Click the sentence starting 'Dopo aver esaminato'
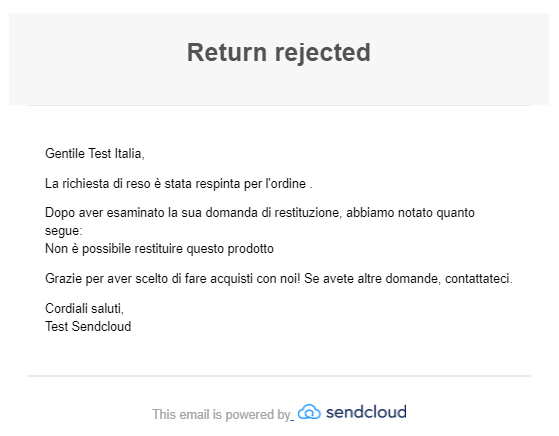The width and height of the screenshot is (559, 436). tap(260, 221)
